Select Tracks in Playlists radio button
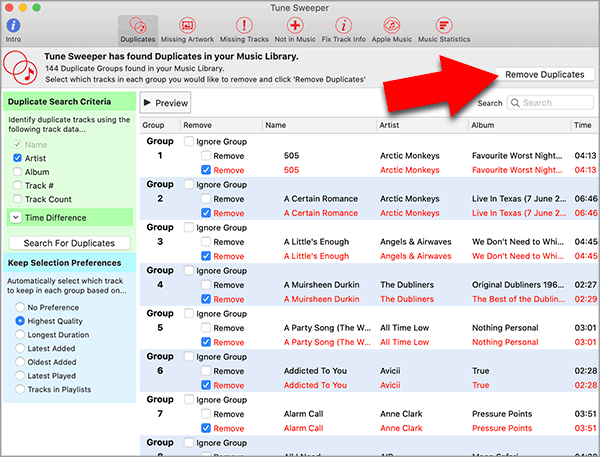The height and width of the screenshot is (457, 600). pos(20,389)
